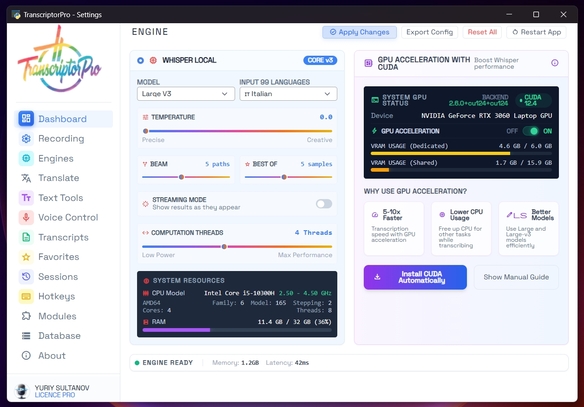Toggle Streaming Mode switch on

324,204
